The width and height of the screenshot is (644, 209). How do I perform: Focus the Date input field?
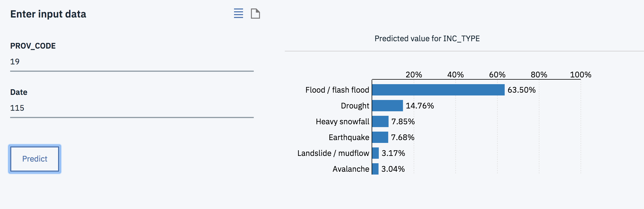coord(132,108)
